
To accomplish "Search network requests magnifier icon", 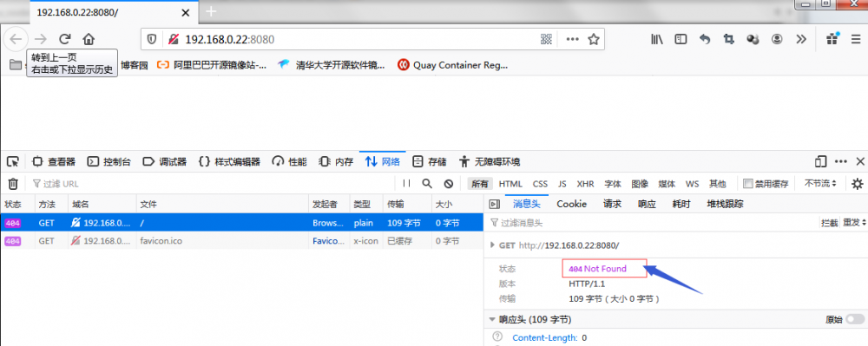I will point(427,184).
